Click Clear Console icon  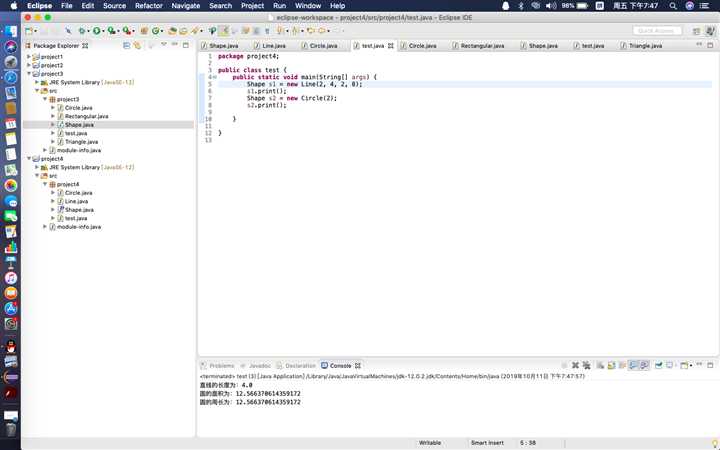pyautogui.click(x=600, y=366)
